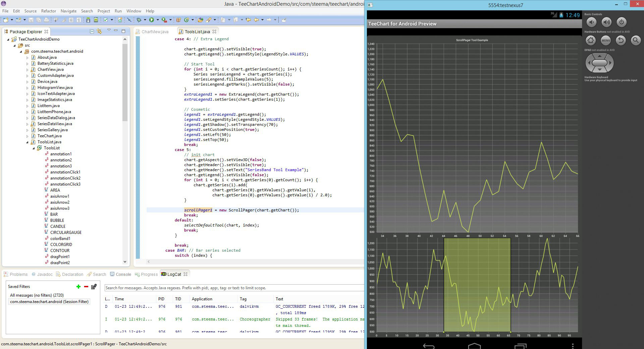Toggle the checkmark task icon in the toolbar
Screen dimensions: 644x349
coord(106,20)
